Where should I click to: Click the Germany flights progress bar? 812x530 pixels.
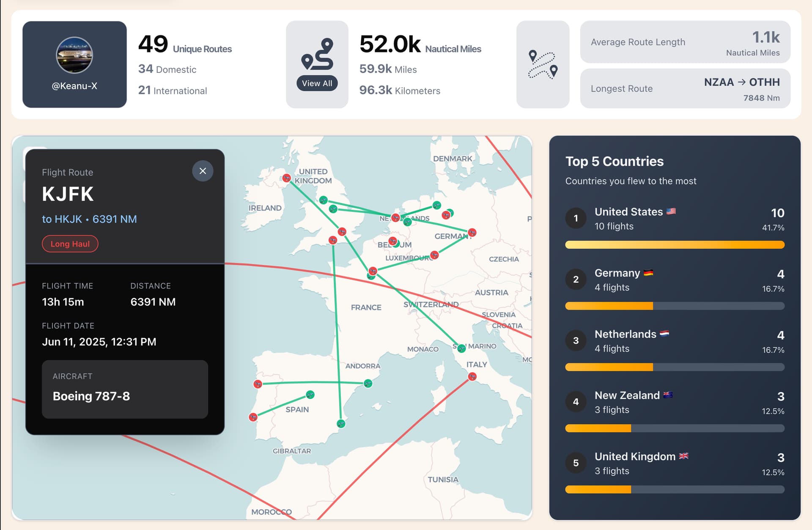pos(675,306)
